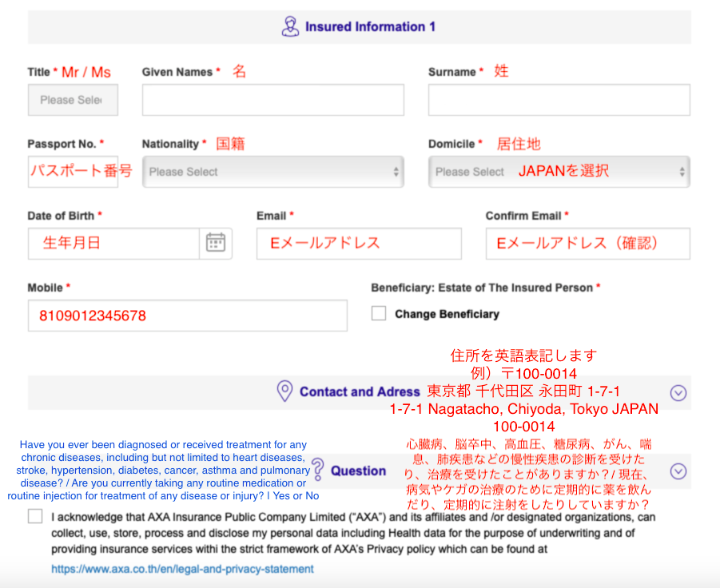
Task: Click the Contact and Adress location pin icon
Action: [x=284, y=391]
